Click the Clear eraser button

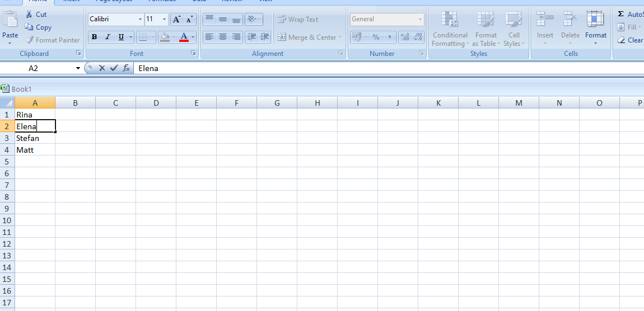coord(629,40)
